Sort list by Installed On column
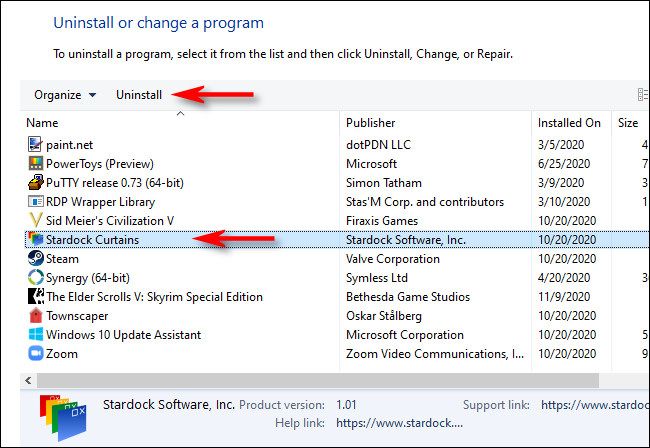Screen dimensions: 650x448 pyautogui.click(x=570, y=123)
